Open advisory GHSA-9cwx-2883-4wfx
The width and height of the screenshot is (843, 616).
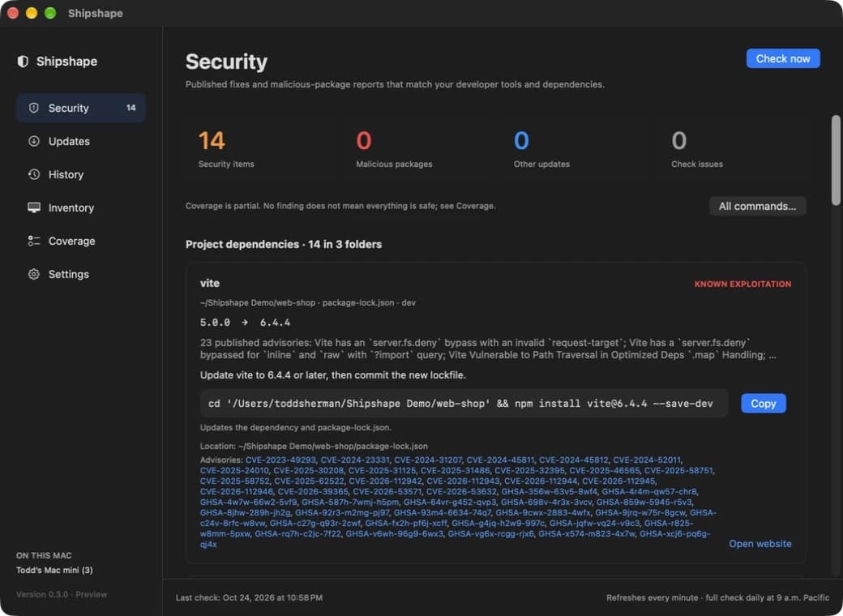(543, 513)
